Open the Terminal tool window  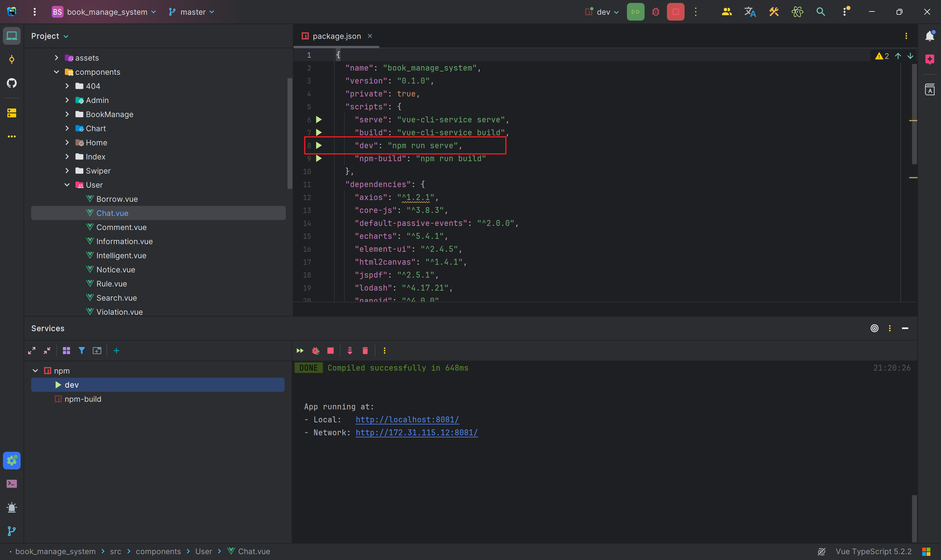coord(12,484)
